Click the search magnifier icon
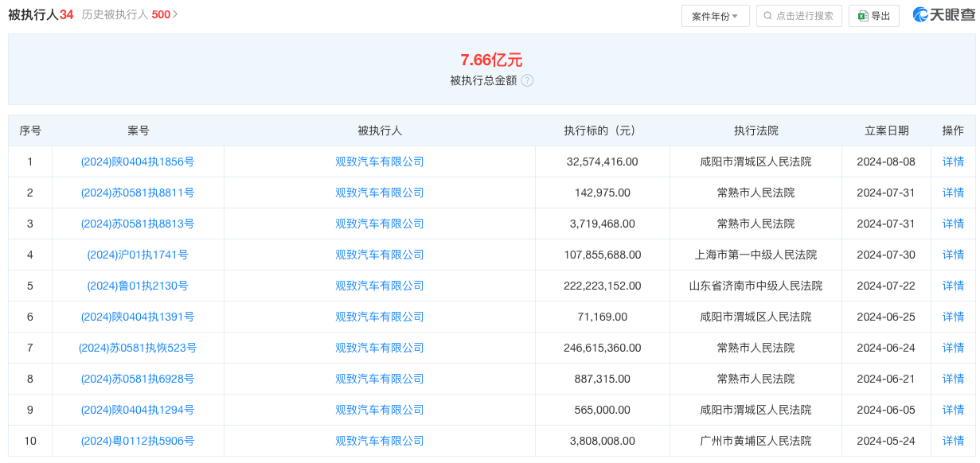 (x=769, y=16)
